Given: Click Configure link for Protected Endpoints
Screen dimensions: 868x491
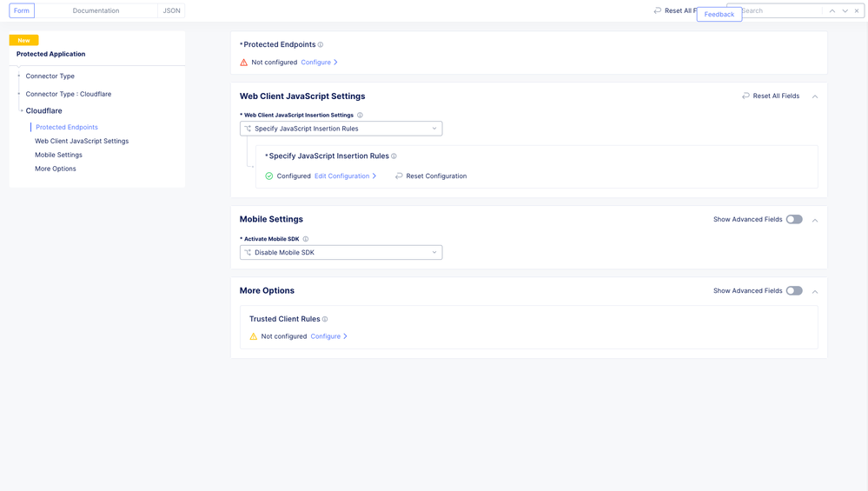Looking at the screenshot, I should [x=318, y=63].
